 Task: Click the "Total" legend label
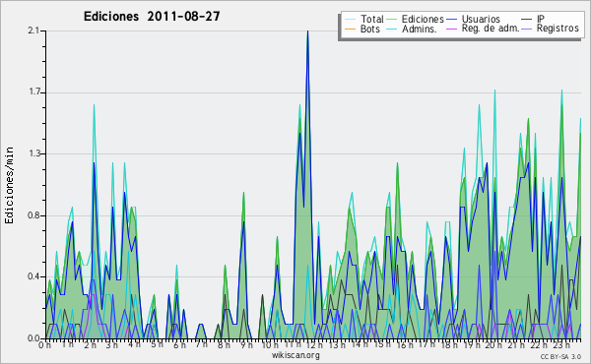[372, 19]
